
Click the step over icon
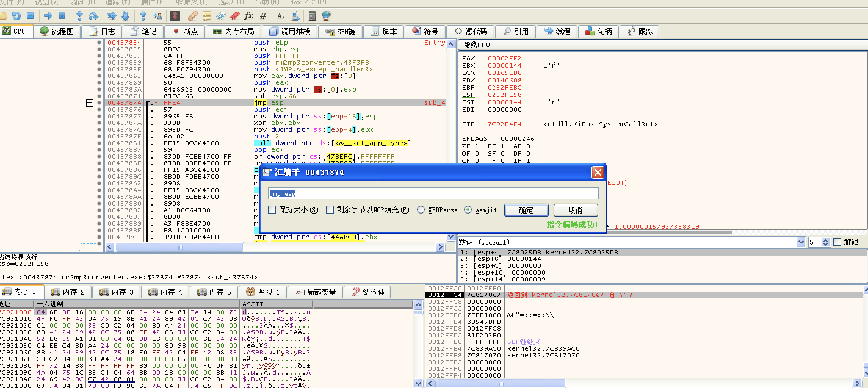(93, 16)
